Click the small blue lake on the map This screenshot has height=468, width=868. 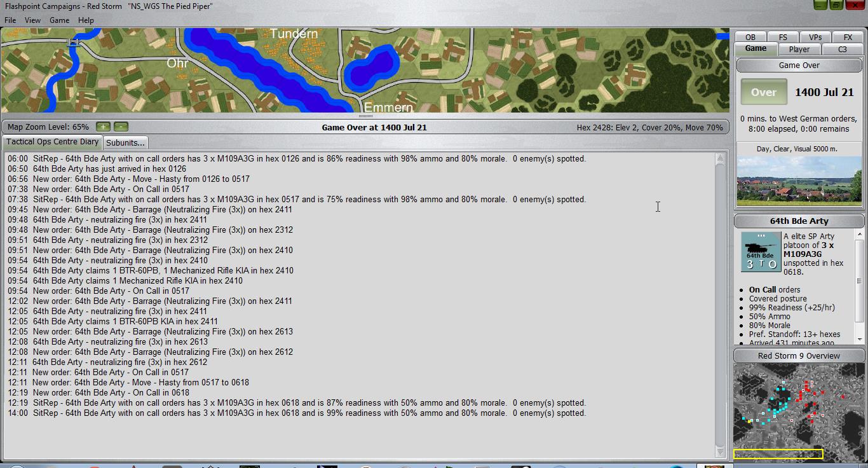tap(372, 67)
